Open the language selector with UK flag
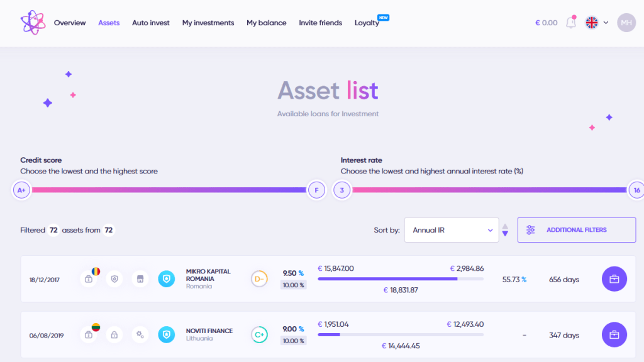The width and height of the screenshot is (644, 362). pyautogui.click(x=597, y=23)
